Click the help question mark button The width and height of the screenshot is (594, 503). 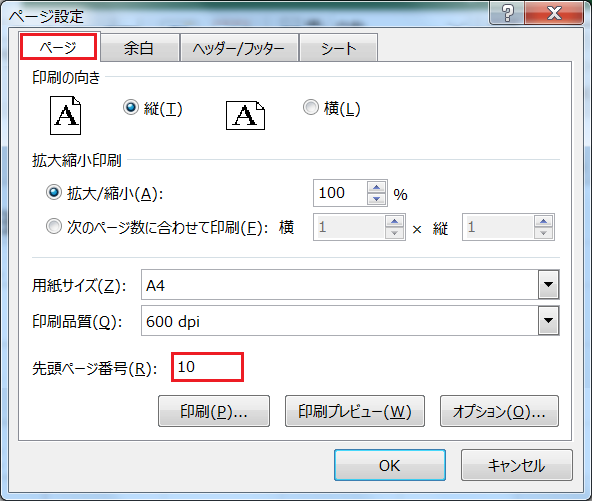pyautogui.click(x=508, y=13)
